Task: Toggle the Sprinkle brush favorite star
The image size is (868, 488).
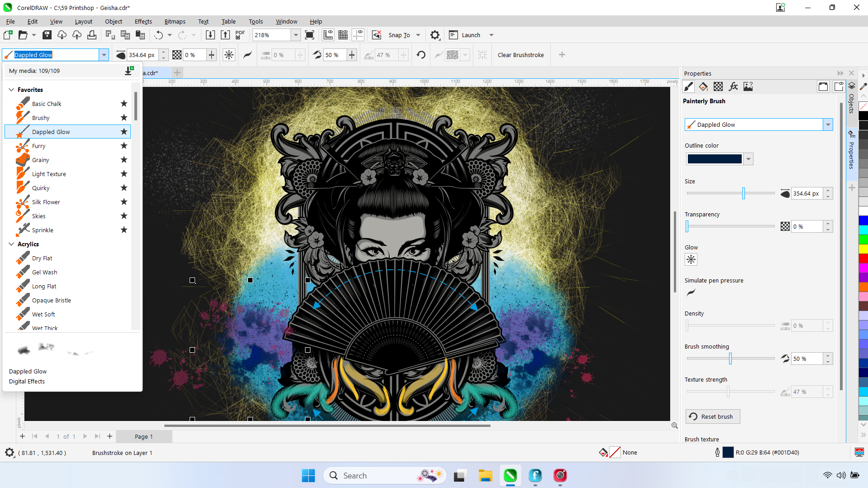Action: click(124, 230)
